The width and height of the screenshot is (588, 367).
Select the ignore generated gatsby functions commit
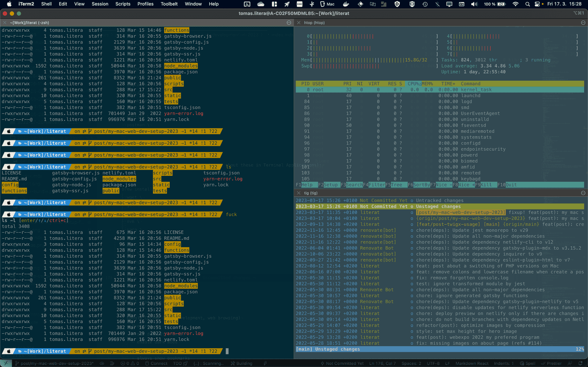440,296
